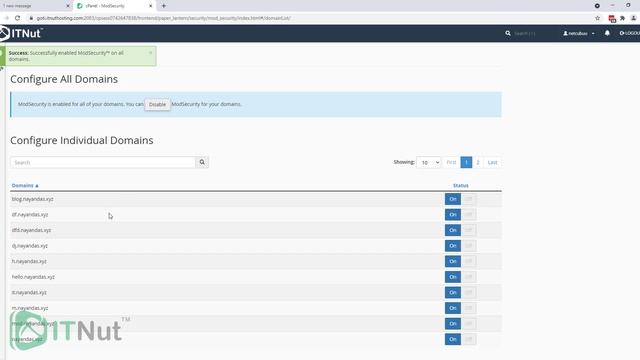Expand the account user dropdown arrow
This screenshot has height=360, width=640.
tap(593, 33)
